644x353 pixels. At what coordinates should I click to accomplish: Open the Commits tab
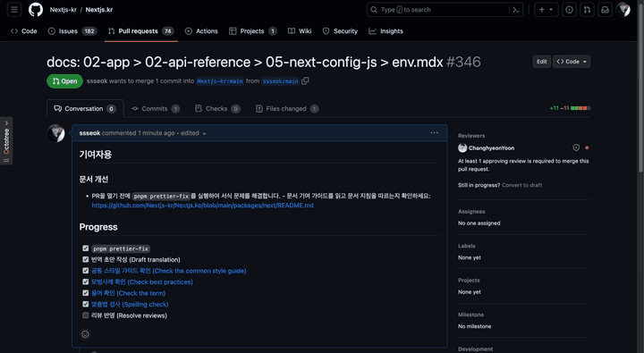pyautogui.click(x=156, y=109)
